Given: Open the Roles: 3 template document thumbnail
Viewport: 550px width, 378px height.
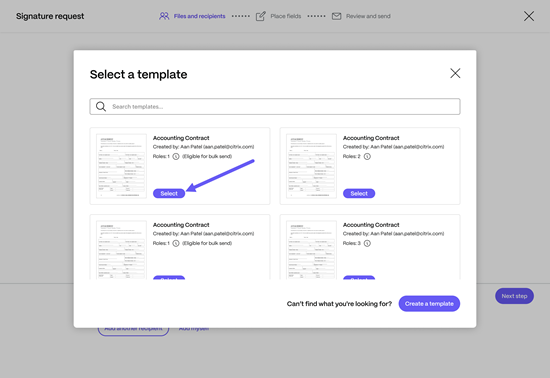Looking at the screenshot, I should (311, 250).
